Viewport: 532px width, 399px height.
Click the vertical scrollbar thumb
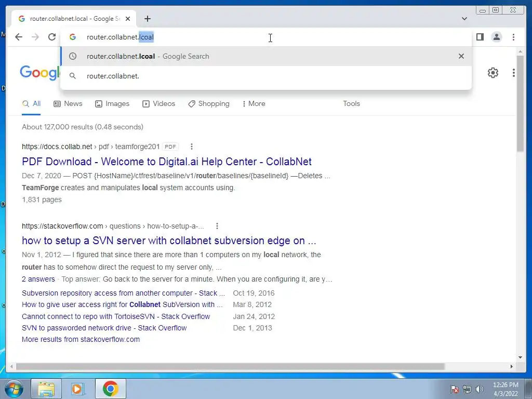(x=520, y=103)
